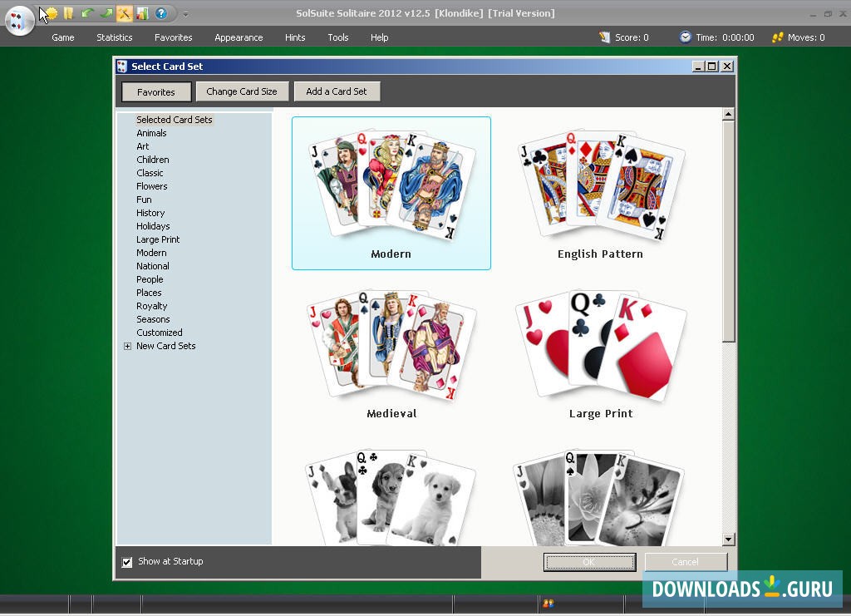Image resolution: width=851 pixels, height=616 pixels.
Task: Click the Change Card Size button
Action: (x=242, y=91)
